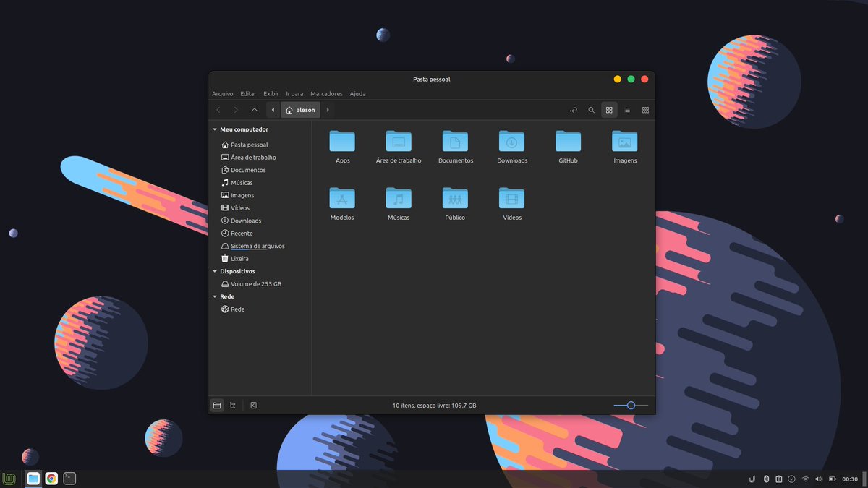Click the small left path scroll arrow

click(273, 110)
